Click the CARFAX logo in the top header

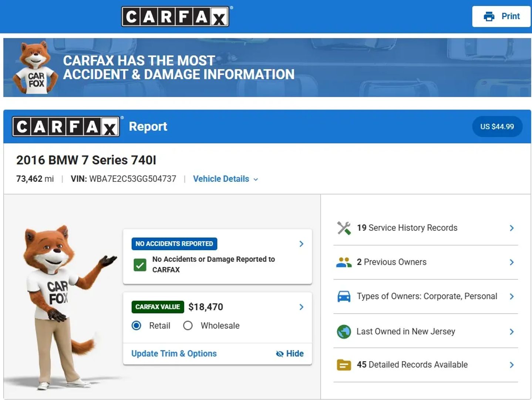[x=175, y=16]
